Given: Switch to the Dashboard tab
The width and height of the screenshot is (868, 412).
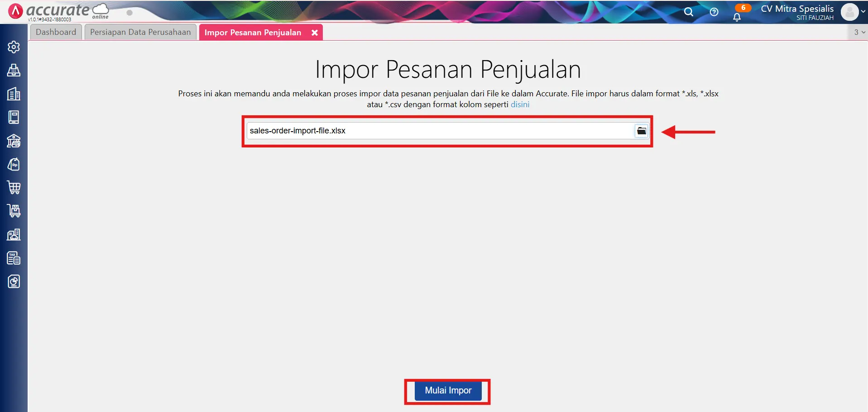Looking at the screenshot, I should 56,32.
